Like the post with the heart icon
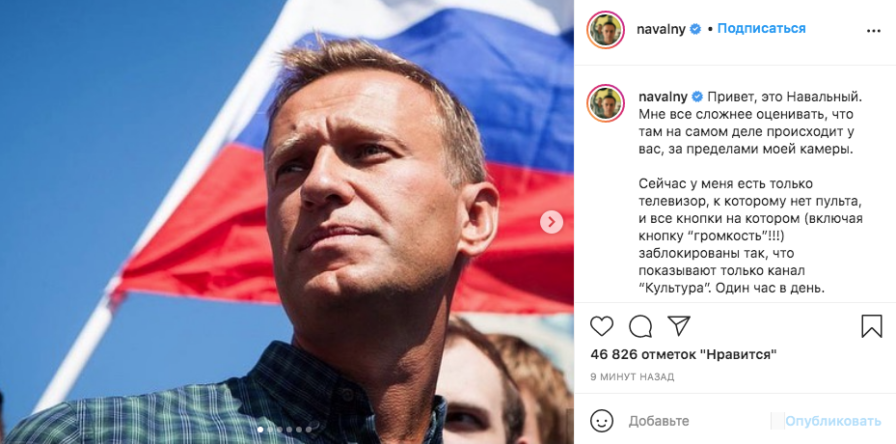The image size is (896, 444). click(x=601, y=326)
